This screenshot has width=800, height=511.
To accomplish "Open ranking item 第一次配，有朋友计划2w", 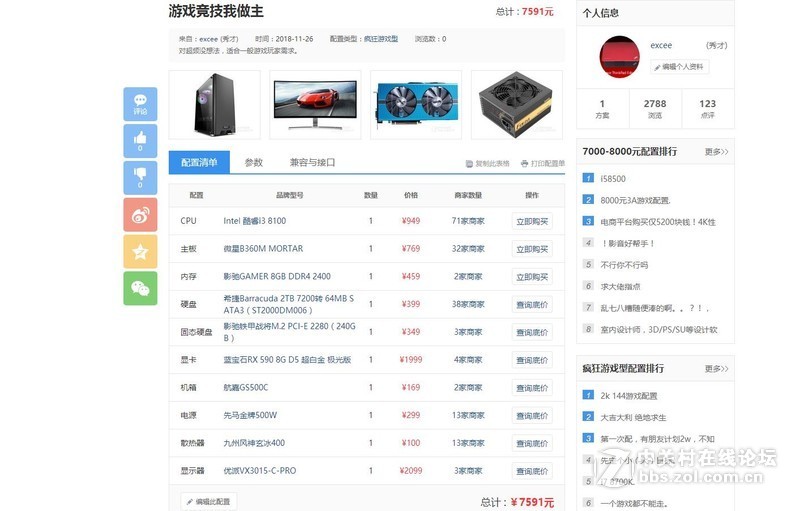I will 657,439.
